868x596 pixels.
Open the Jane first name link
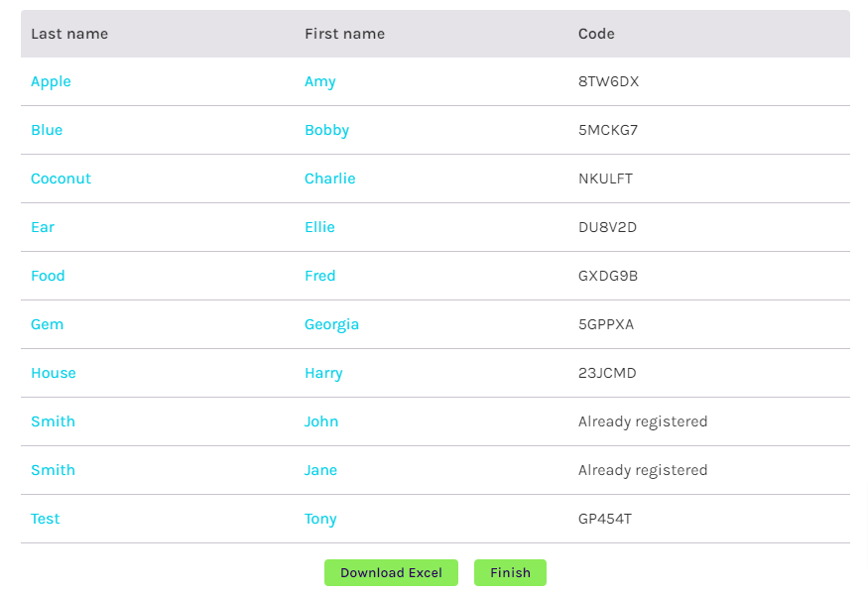(320, 470)
